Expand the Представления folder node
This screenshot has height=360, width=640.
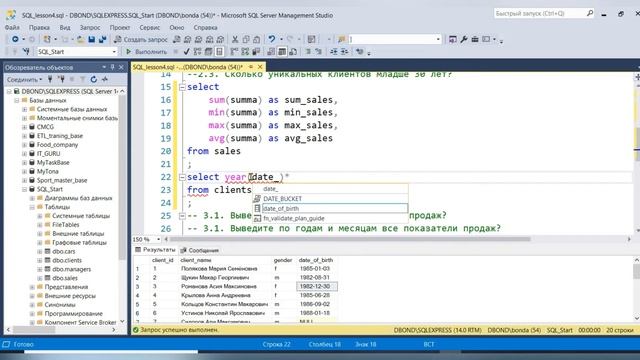(x=32, y=287)
